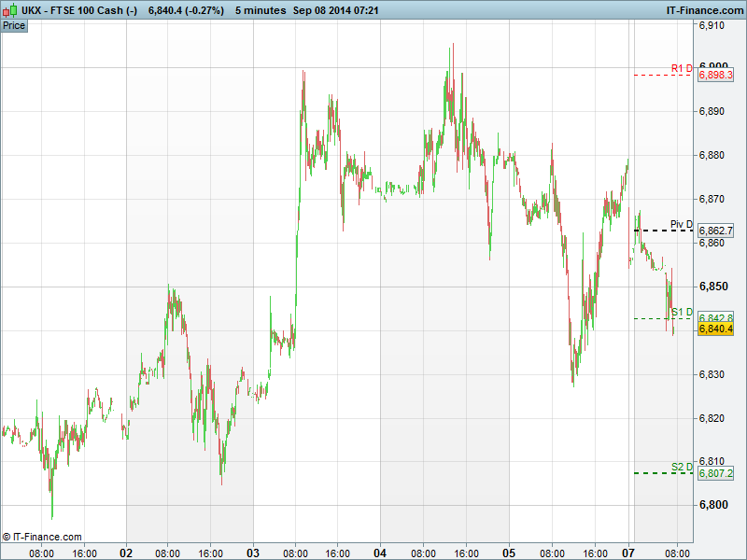Select the S2 D support line label
This screenshot has width=747, height=560.
pos(682,467)
